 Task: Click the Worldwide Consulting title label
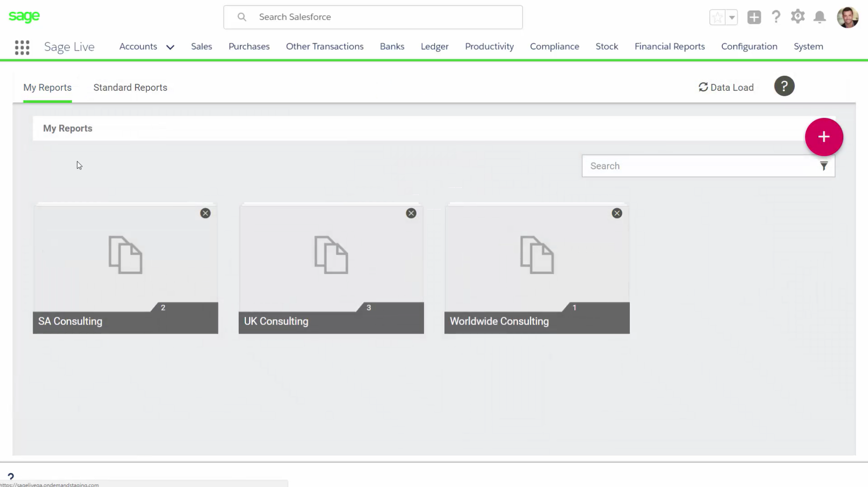tap(499, 321)
